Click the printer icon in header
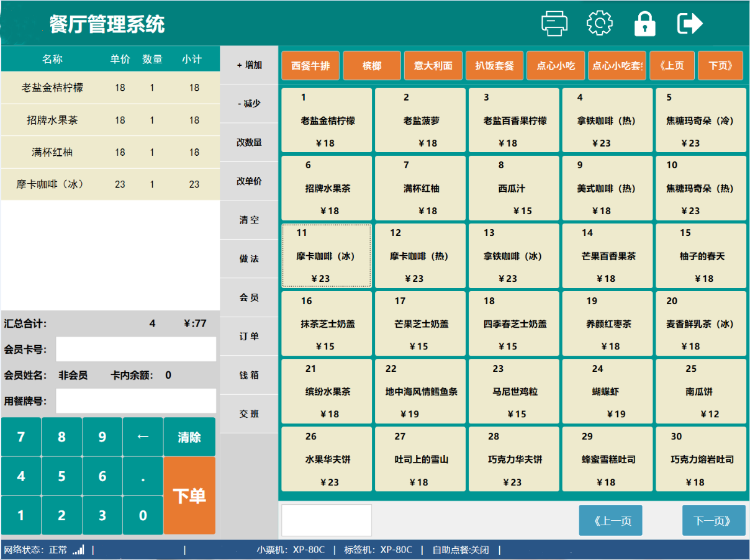Viewport: 750px width, 560px height. (x=554, y=24)
